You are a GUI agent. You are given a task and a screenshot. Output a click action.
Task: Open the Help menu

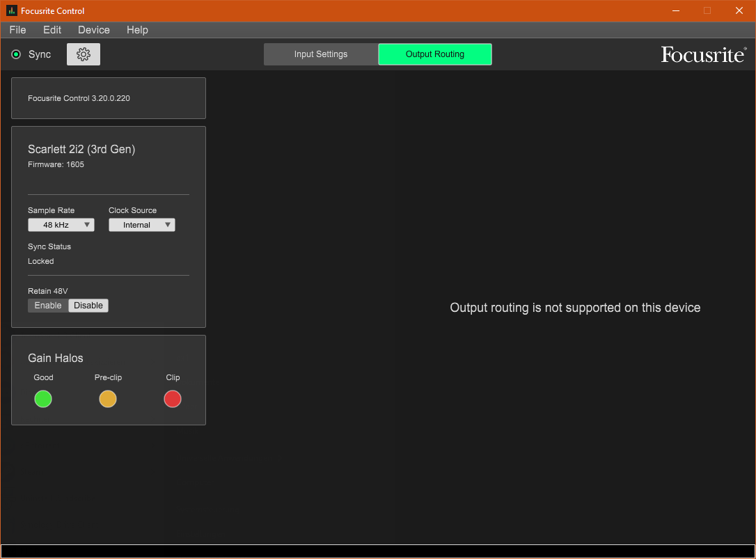[x=137, y=30]
